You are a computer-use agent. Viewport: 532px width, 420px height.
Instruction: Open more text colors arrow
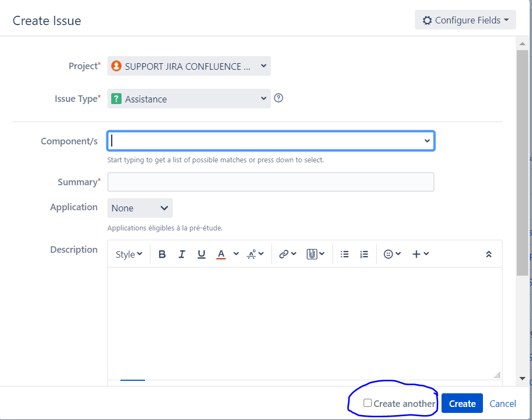tap(236, 253)
